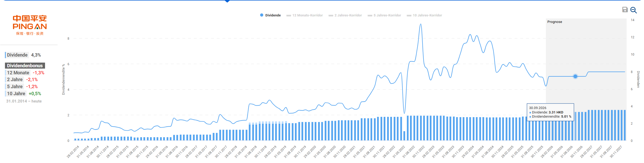Select the Dividende 4,3% entry
The height and width of the screenshot is (163, 644).
click(x=24, y=55)
